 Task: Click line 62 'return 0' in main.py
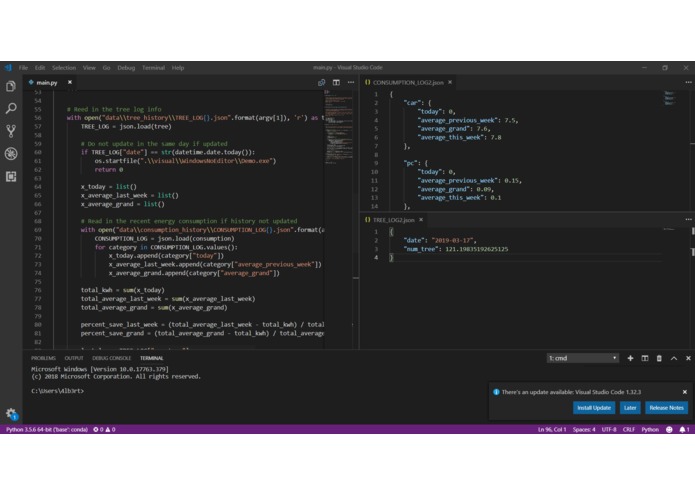tap(109, 169)
